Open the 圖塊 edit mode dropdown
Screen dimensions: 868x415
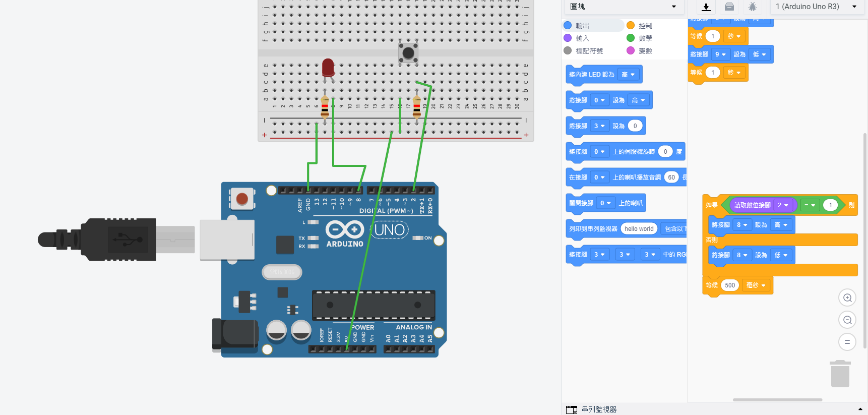(x=623, y=7)
